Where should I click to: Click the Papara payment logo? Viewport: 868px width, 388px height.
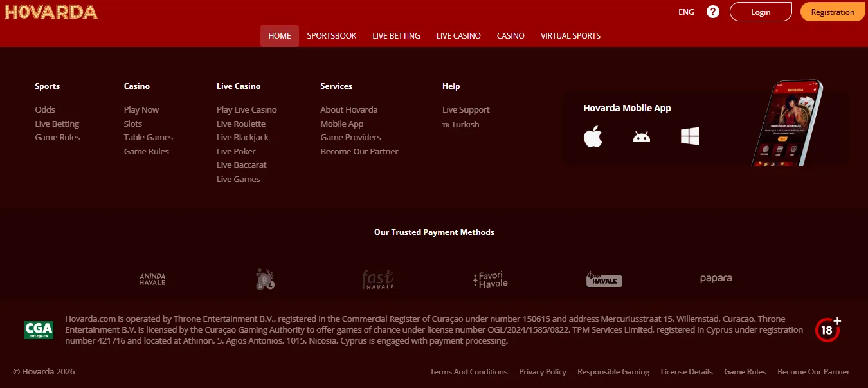pyautogui.click(x=716, y=279)
